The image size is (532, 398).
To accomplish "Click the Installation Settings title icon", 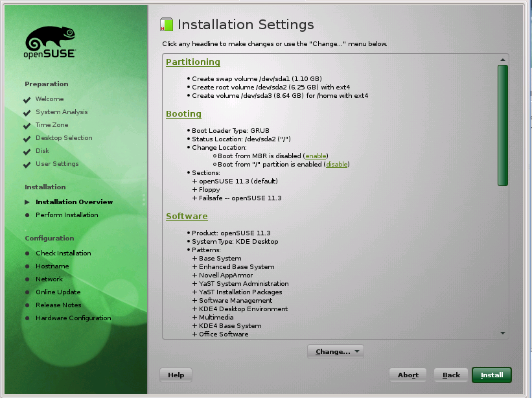I will pos(167,25).
